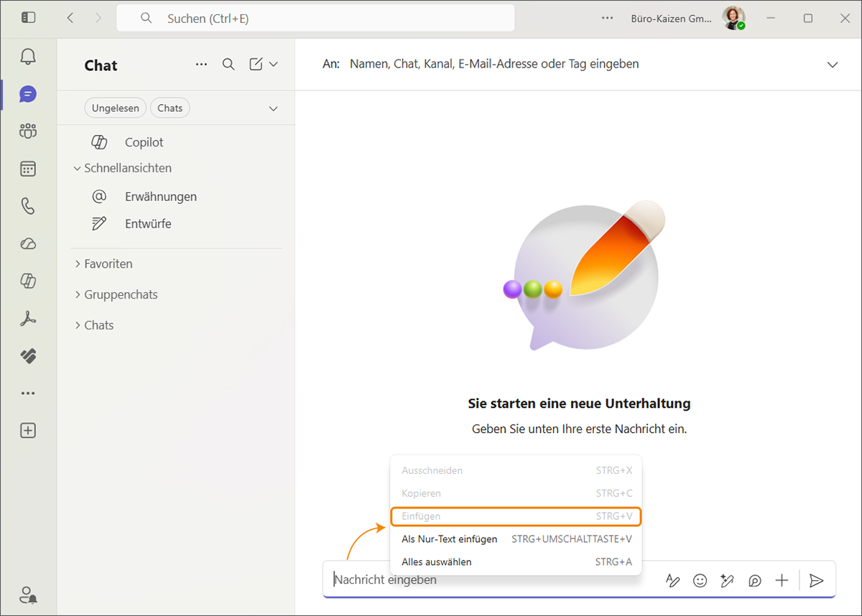862x616 pixels.
Task: Open Teams communities in the sidebar
Action: tap(28, 131)
